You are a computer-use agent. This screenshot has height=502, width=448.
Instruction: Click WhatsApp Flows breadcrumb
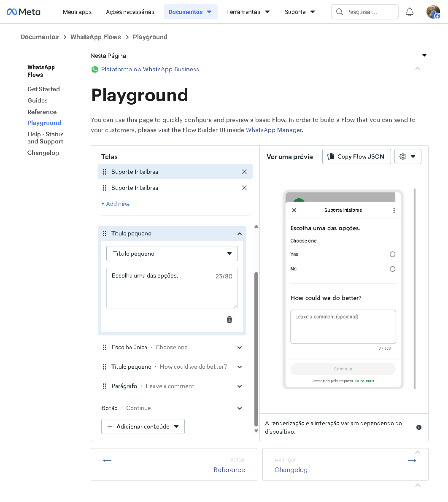coord(96,37)
